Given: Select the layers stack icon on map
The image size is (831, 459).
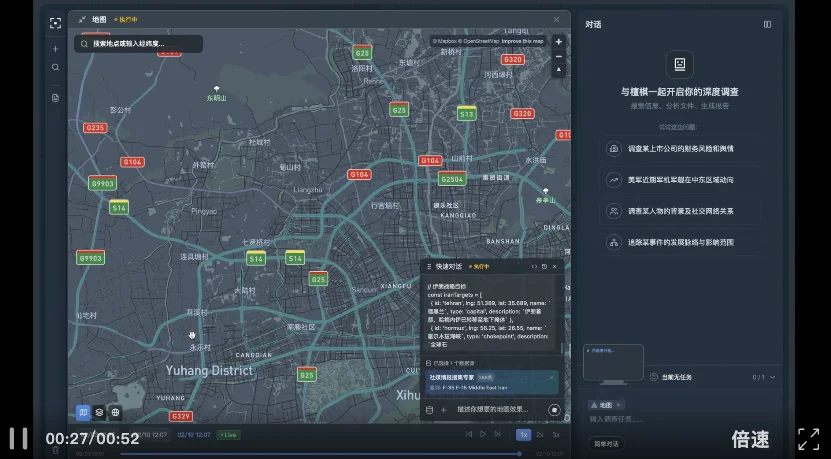Looking at the screenshot, I should click(99, 411).
